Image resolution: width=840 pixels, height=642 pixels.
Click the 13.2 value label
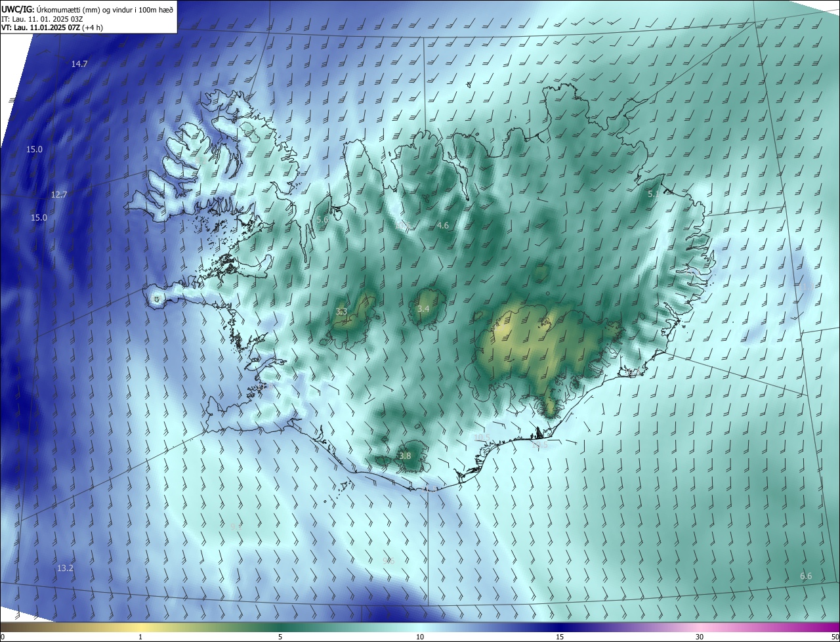[65, 568]
